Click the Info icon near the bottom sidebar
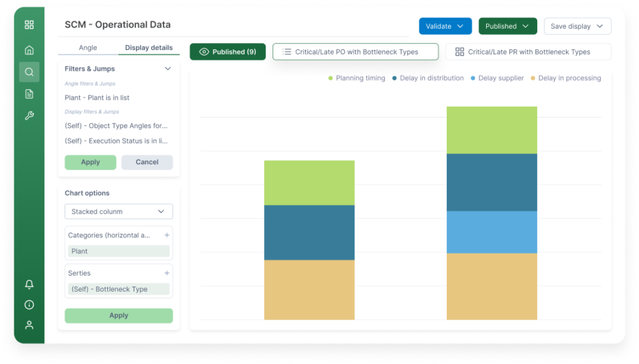639x364 pixels. [x=29, y=305]
